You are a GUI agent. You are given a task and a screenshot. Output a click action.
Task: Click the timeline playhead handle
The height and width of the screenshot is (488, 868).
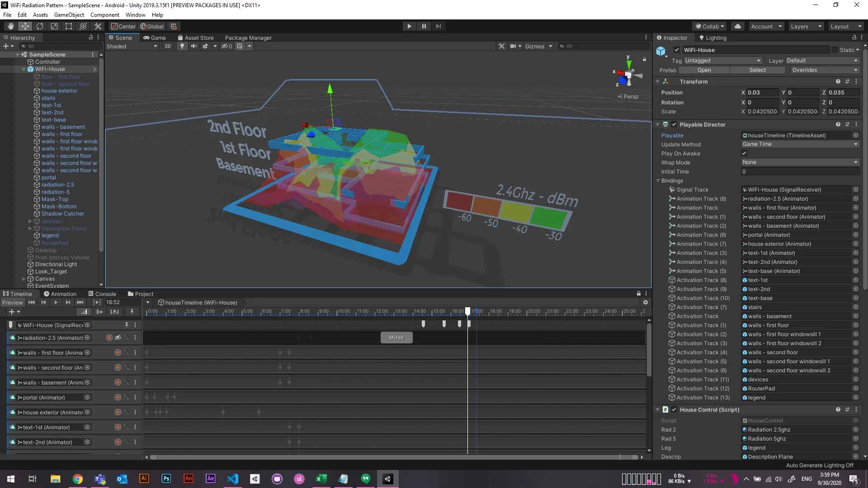tap(468, 311)
